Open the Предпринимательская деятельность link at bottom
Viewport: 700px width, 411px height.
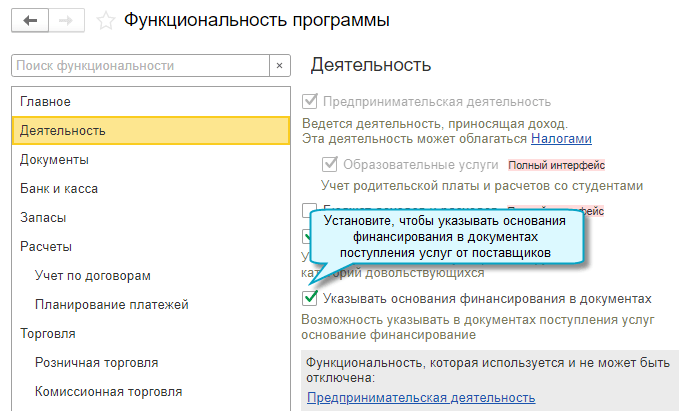click(421, 397)
